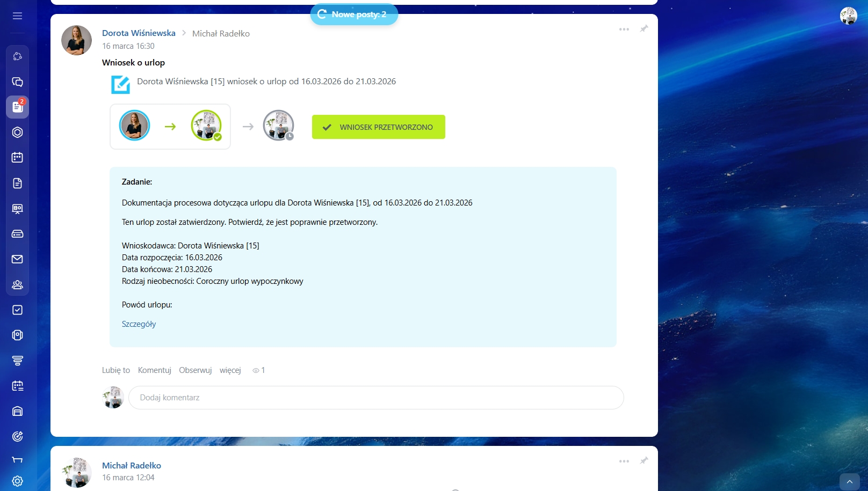
Task: Open the hamburger menu in the sidebar
Action: (x=17, y=16)
